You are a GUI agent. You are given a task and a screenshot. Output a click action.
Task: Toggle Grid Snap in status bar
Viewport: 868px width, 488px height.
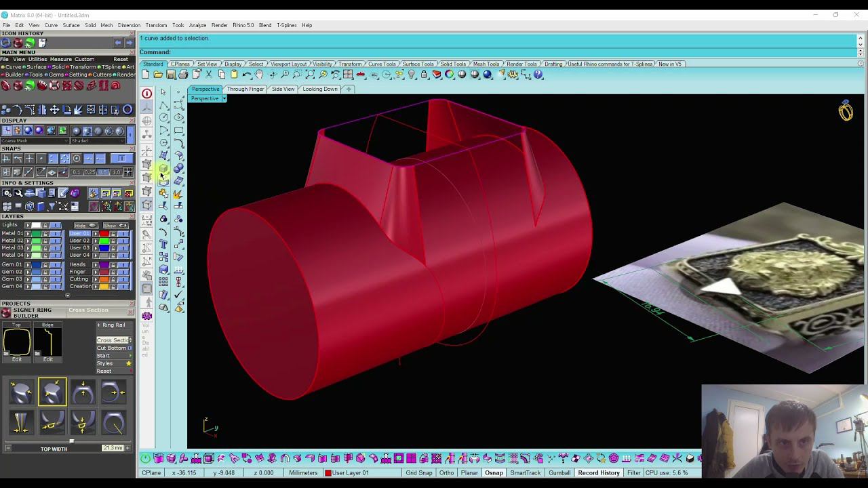point(418,473)
